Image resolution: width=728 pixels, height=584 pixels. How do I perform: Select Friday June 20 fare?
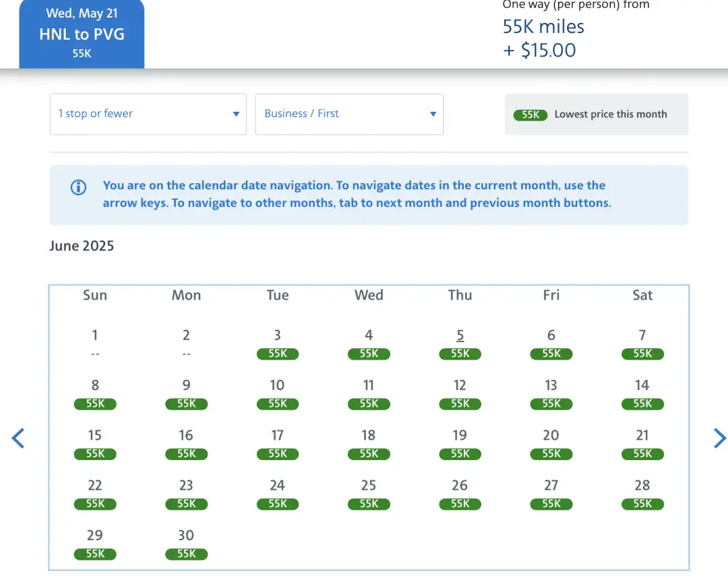coord(551,443)
